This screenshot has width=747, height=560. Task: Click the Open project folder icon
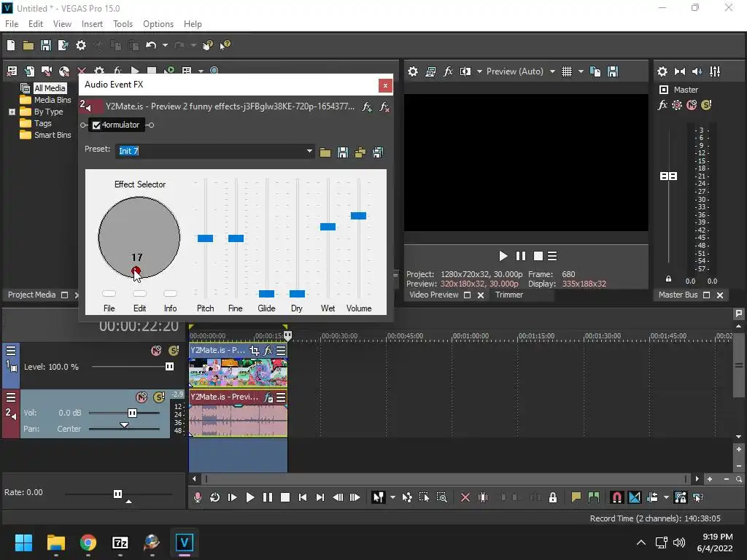(x=28, y=45)
